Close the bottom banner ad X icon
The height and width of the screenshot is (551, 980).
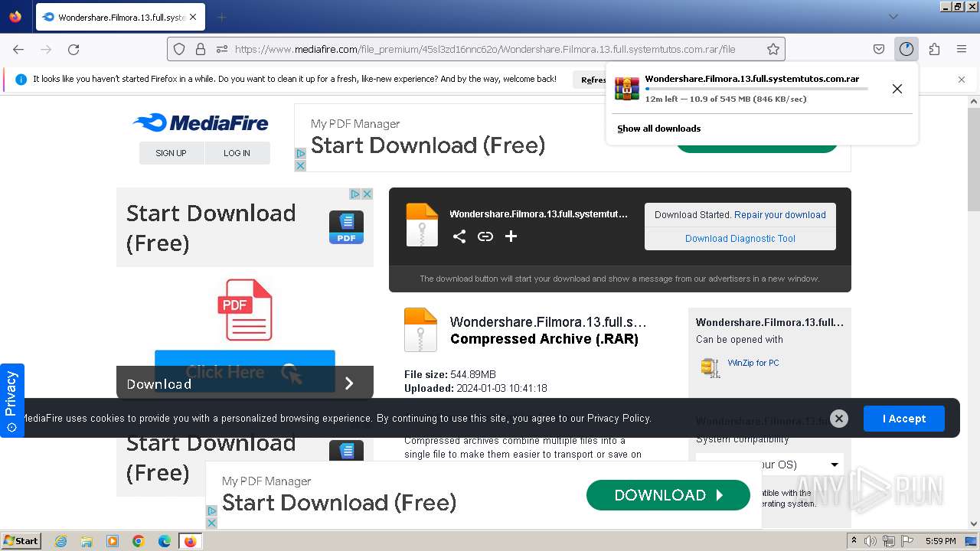coord(212,523)
